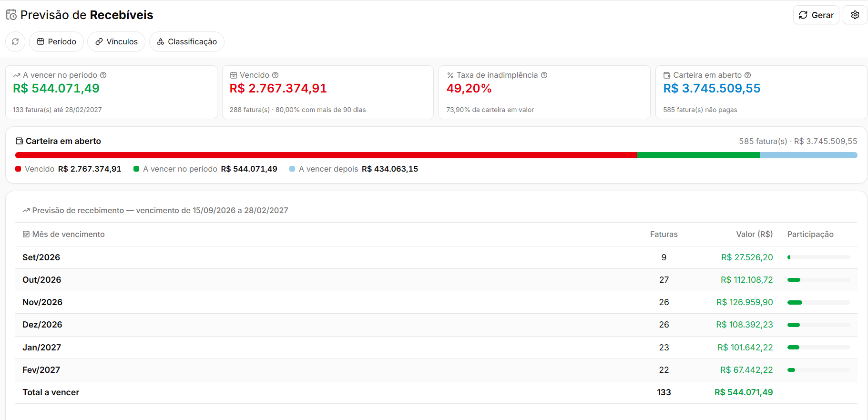Click the 'Dez/2026' month row label
This screenshot has width=868, height=420.
42,325
